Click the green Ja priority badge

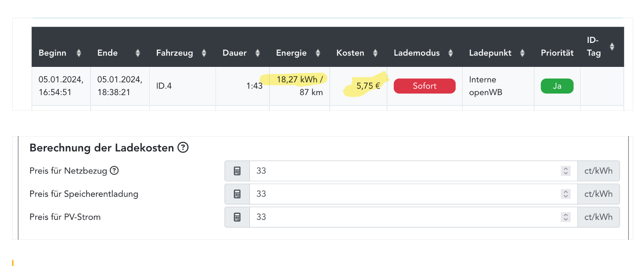(557, 86)
